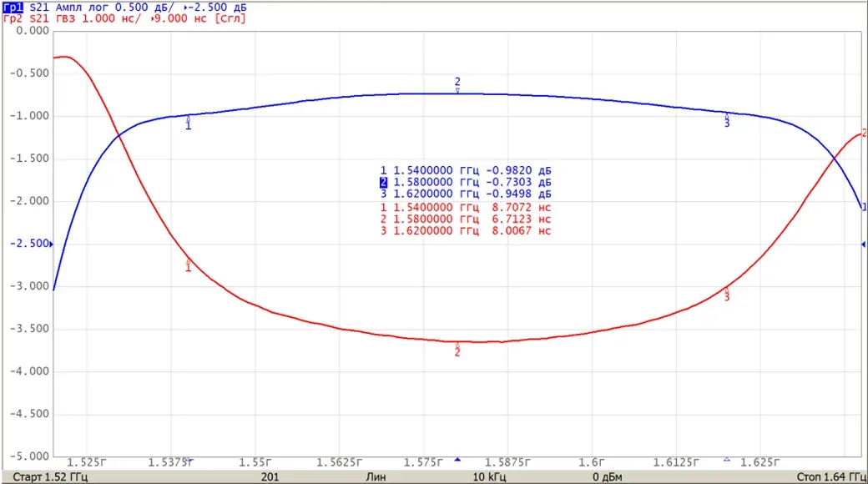
Task: Click the marker row reading -0.9498 дБ
Action: point(466,194)
